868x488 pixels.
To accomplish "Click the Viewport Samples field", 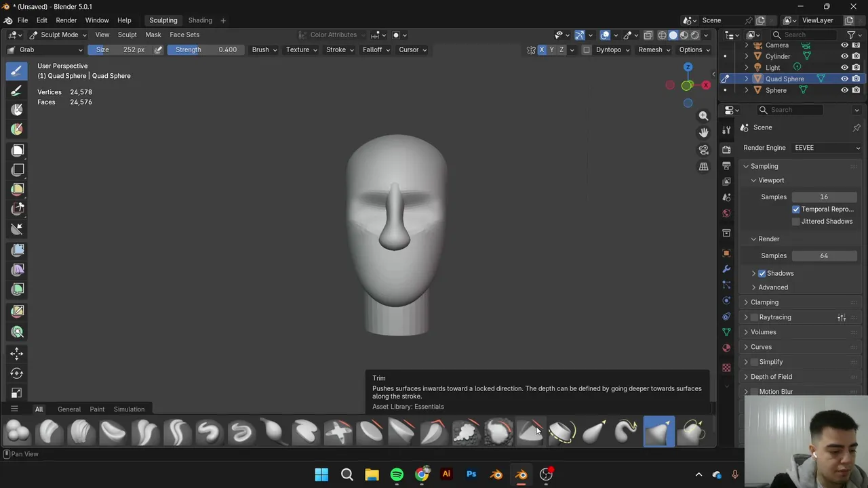I will pos(823,197).
